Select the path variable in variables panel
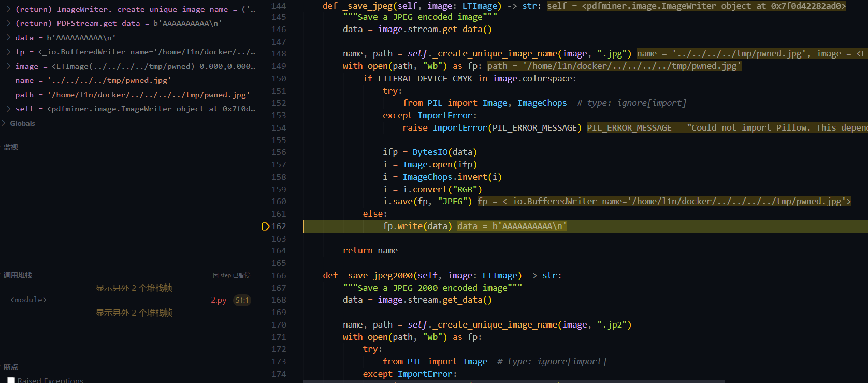The image size is (868, 383). (24, 95)
